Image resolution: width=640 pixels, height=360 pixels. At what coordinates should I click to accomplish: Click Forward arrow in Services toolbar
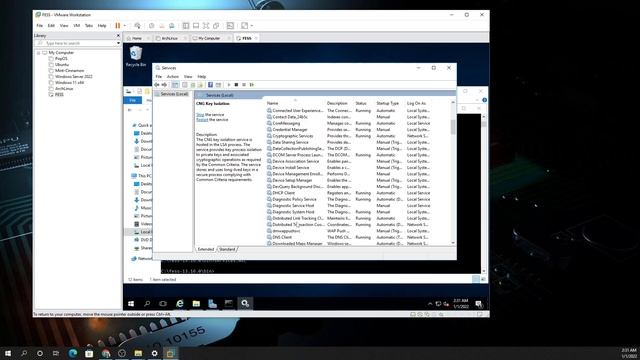click(164, 84)
